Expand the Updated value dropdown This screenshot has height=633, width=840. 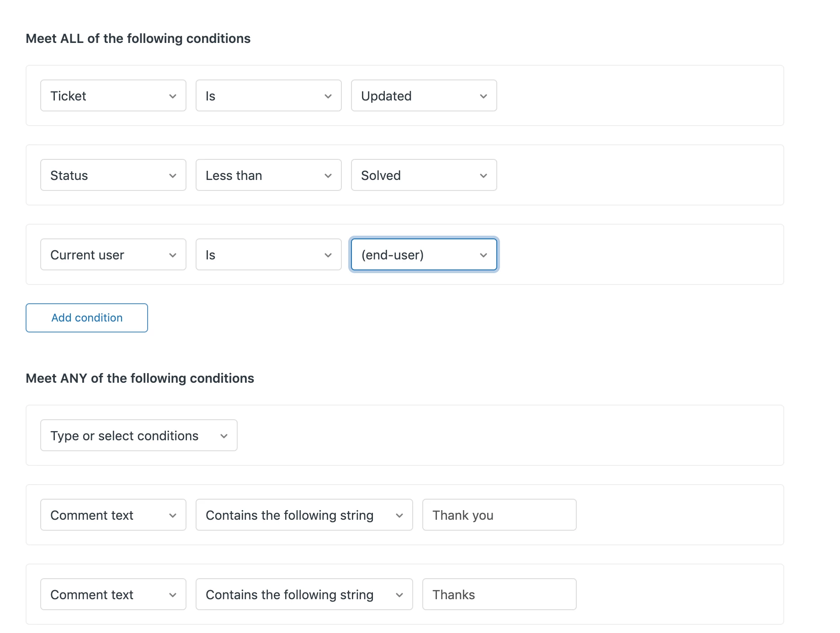(x=423, y=96)
